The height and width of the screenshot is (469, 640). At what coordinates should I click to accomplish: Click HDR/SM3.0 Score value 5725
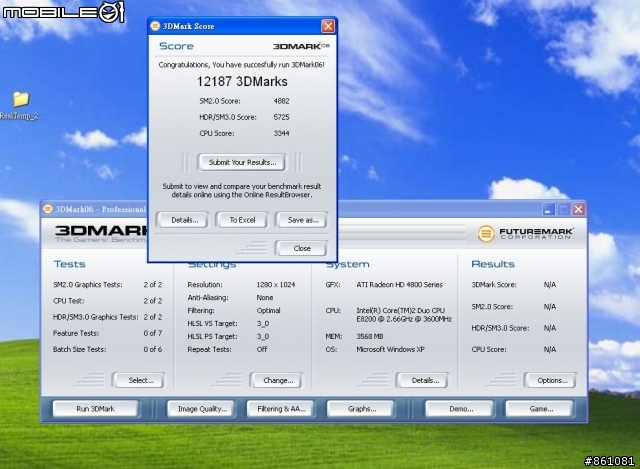[x=281, y=117]
